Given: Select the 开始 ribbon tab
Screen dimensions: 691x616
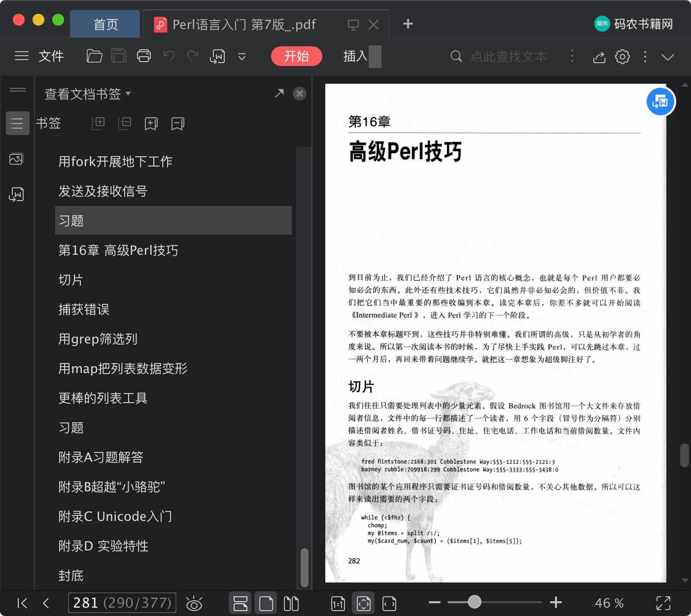Looking at the screenshot, I should tap(297, 56).
